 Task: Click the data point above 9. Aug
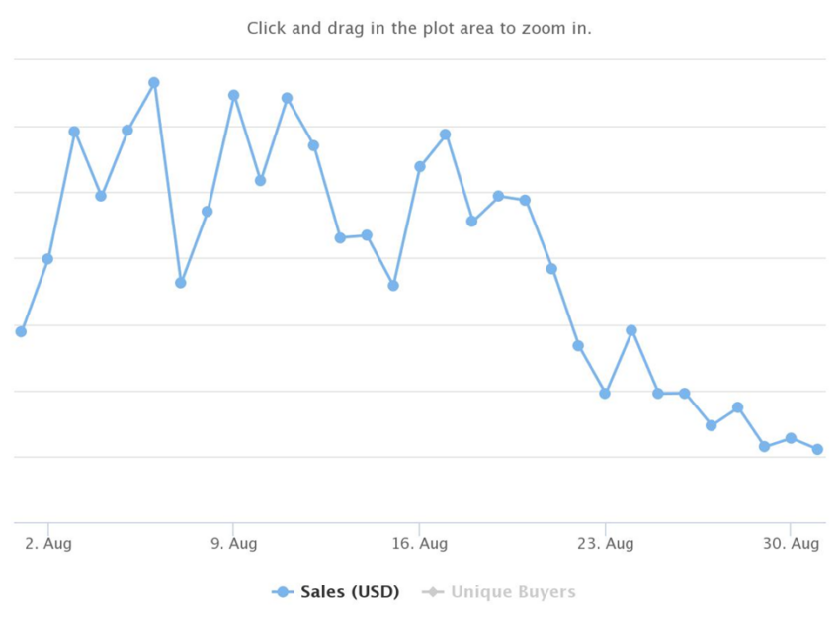(x=233, y=95)
